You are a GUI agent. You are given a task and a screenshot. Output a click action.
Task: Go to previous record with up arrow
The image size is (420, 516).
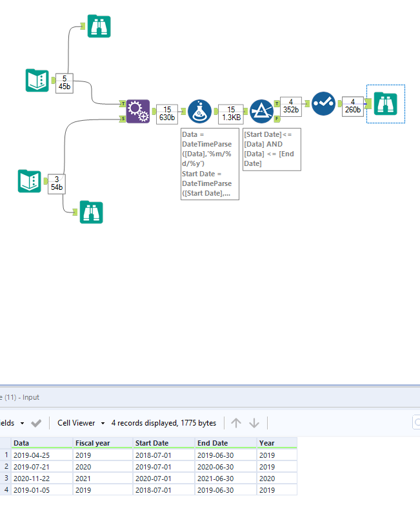point(236,423)
